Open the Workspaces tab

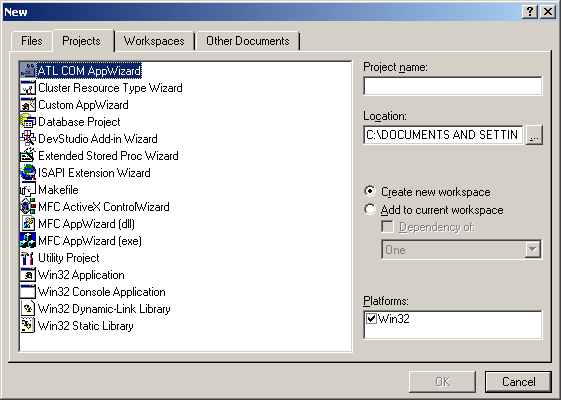(x=154, y=41)
